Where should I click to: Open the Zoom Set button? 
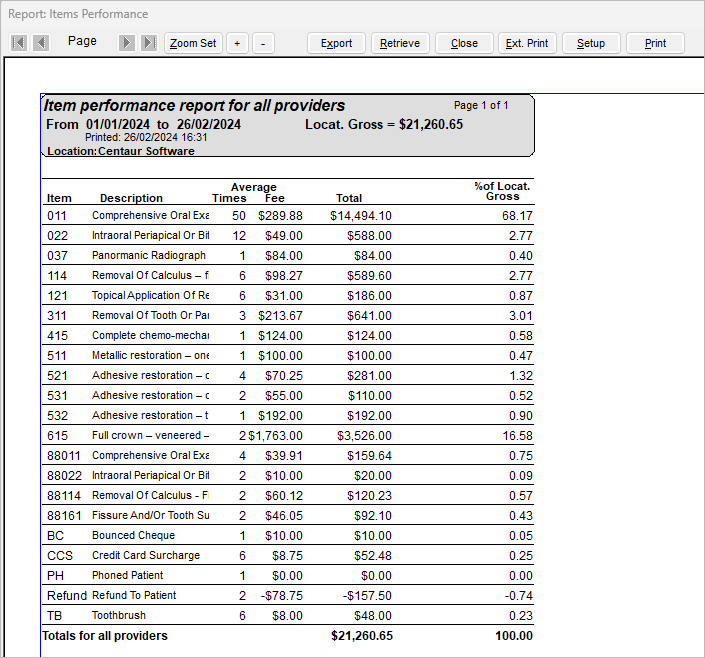pyautogui.click(x=193, y=43)
